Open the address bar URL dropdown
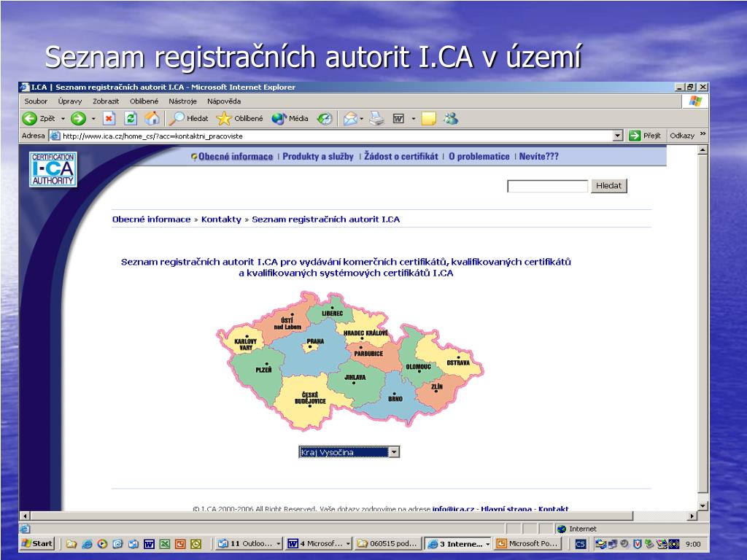 (x=618, y=136)
